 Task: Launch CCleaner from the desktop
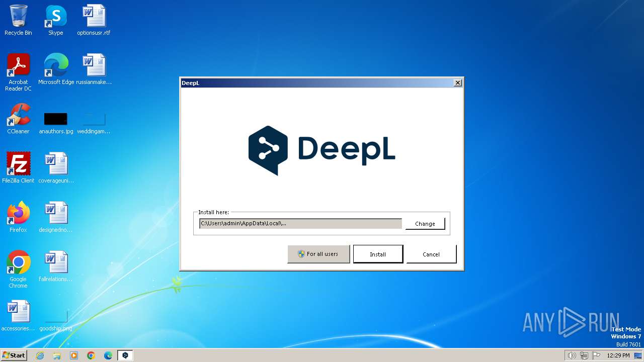[18, 119]
